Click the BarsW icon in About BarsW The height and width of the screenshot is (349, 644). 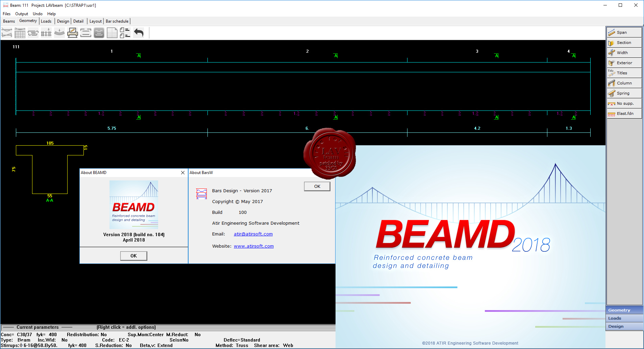coord(201,194)
